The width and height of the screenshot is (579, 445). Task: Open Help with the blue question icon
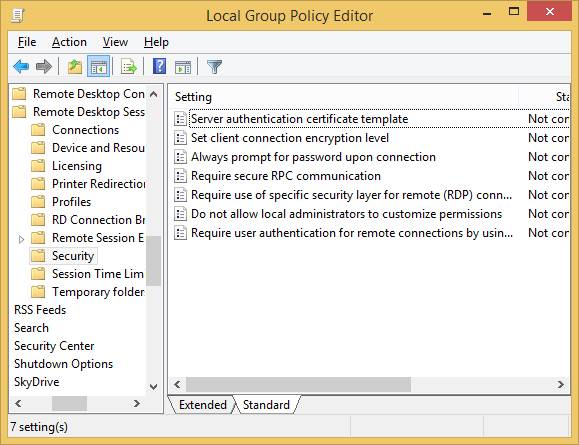159,66
